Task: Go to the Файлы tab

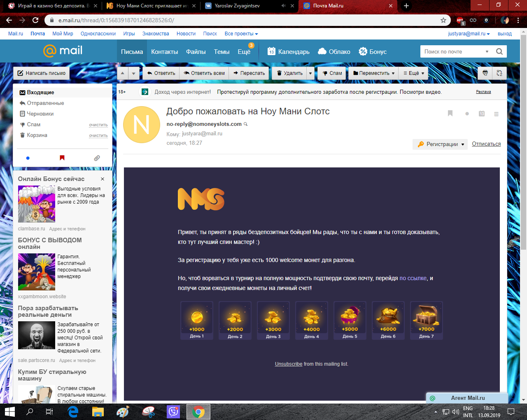Action: [196, 51]
